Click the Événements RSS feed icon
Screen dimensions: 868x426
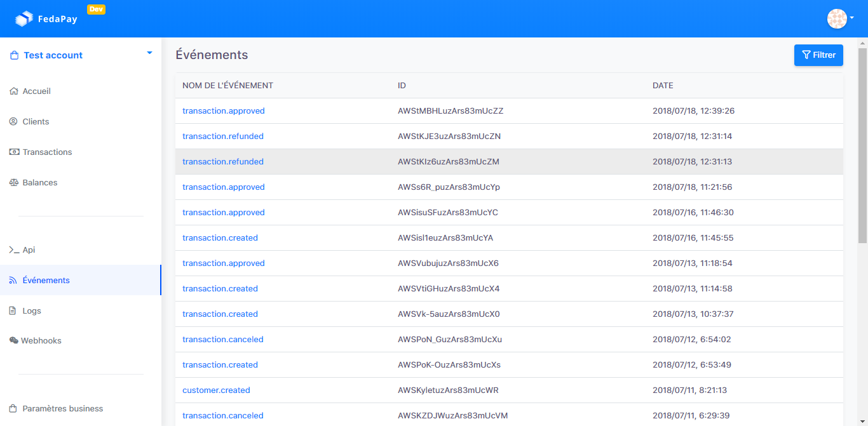(13, 280)
